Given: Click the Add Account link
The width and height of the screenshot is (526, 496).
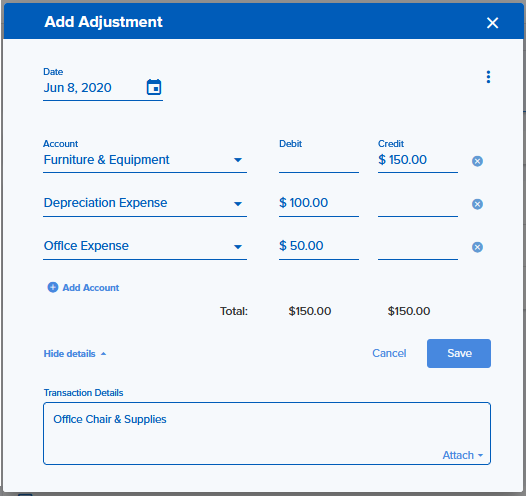Looking at the screenshot, I should [x=91, y=288].
